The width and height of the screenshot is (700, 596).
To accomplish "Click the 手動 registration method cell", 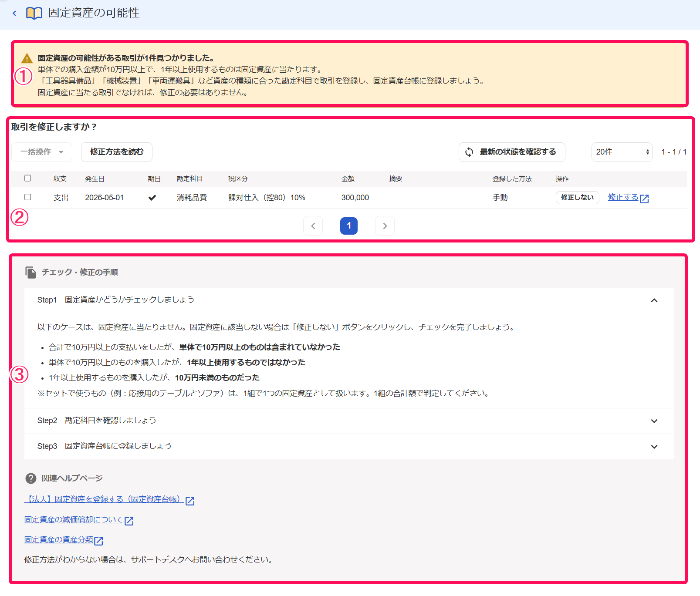I will [500, 198].
